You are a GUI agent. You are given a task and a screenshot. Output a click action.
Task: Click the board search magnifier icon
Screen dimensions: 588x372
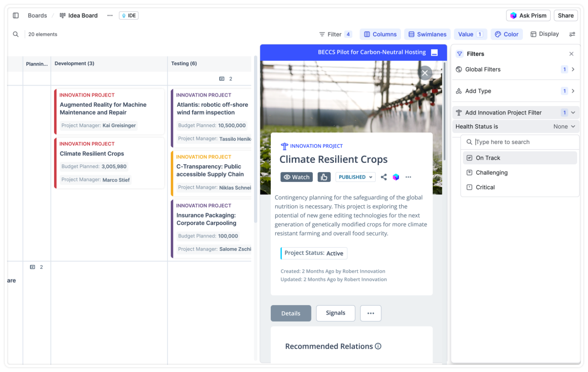click(16, 34)
